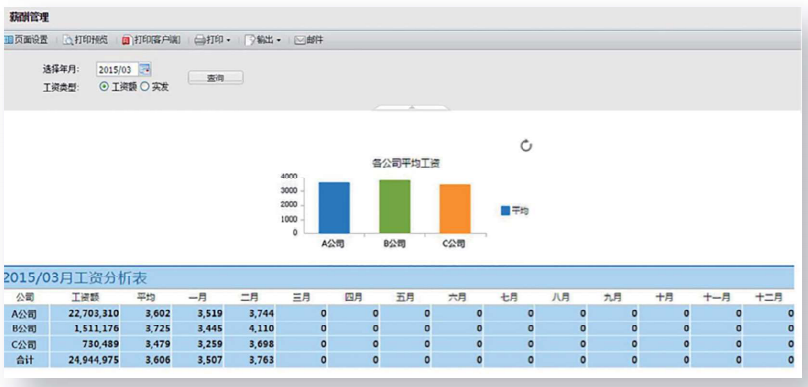Viewport: 808px width, 387px height.
Task: Click the 选择年月 date input field
Action: pyautogui.click(x=117, y=69)
